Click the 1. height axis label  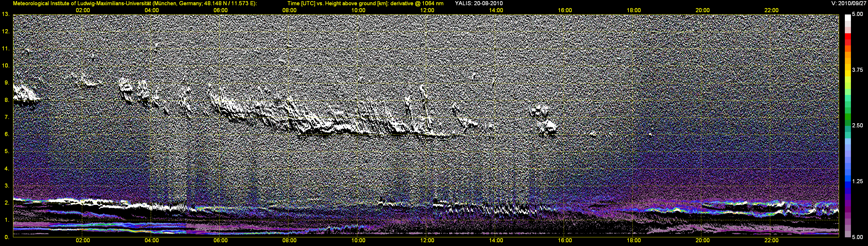pos(7,220)
